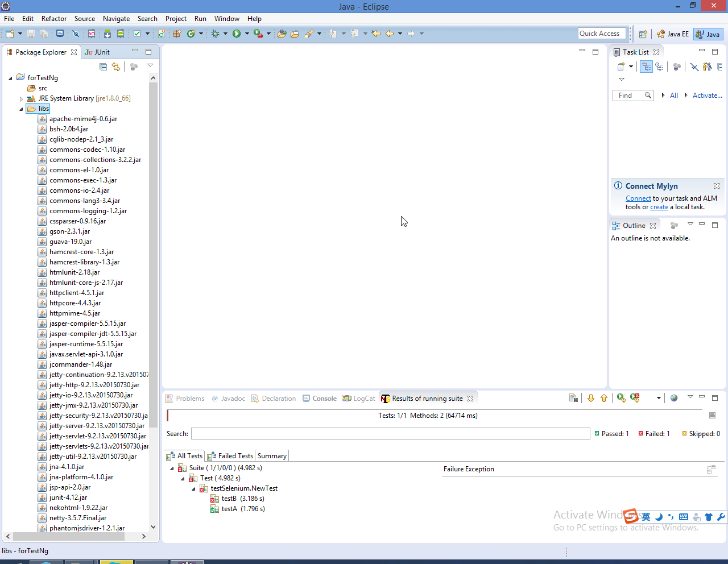Click the Open TestNG report globe icon

coord(674,398)
